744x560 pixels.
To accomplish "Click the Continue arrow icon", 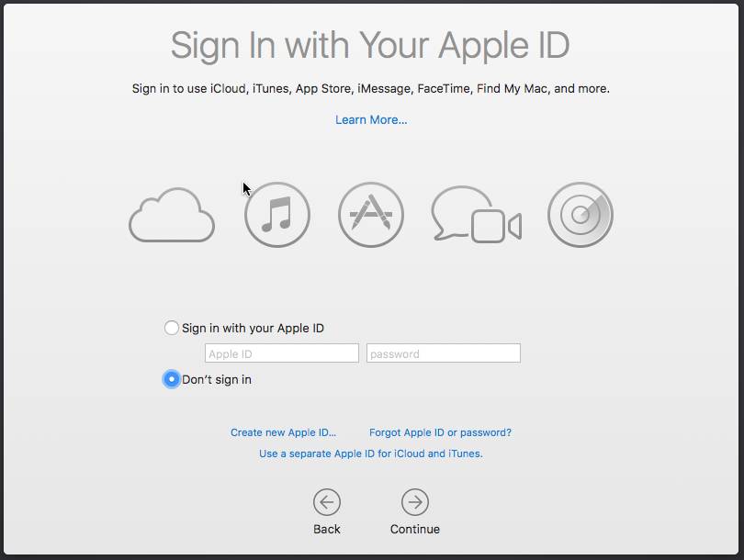I will 415,502.
